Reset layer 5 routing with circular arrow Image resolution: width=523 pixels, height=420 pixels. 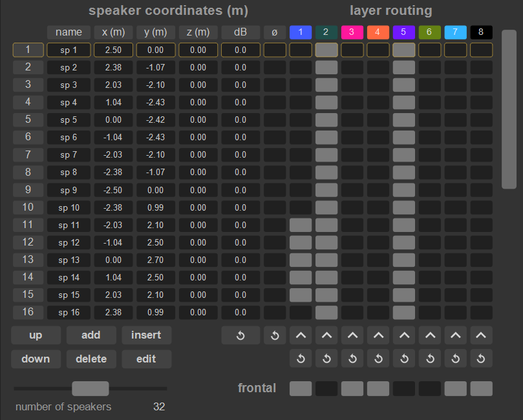point(404,359)
